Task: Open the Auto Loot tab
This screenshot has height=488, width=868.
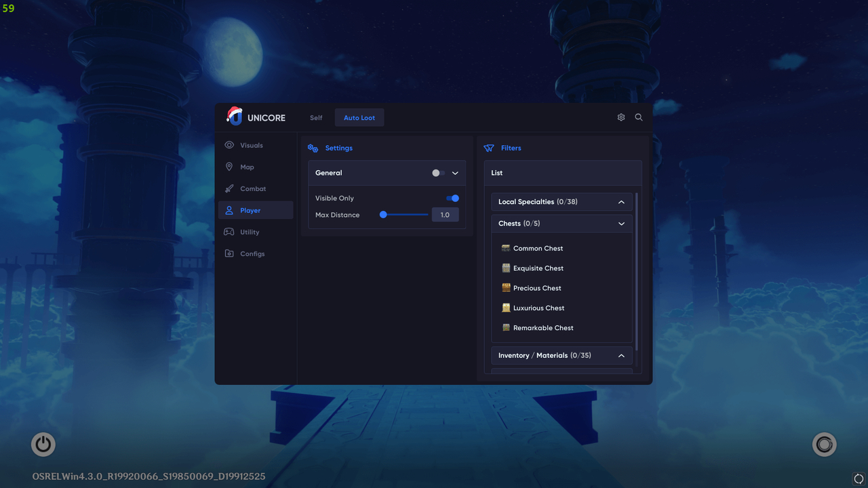Action: (359, 117)
